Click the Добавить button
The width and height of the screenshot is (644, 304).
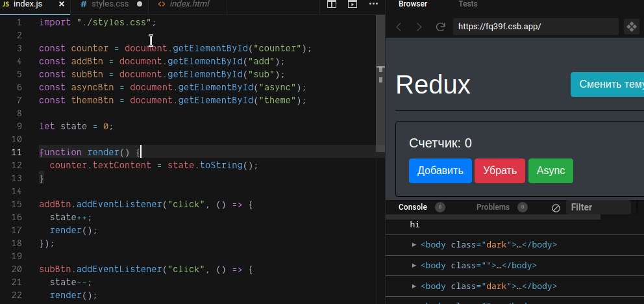tap(440, 170)
